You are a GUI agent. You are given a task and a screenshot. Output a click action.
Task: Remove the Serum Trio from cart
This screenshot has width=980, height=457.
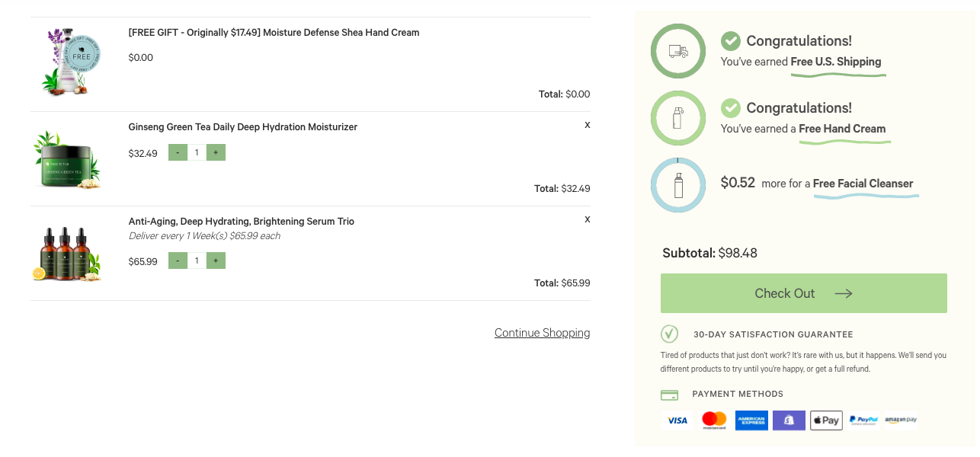coord(587,219)
